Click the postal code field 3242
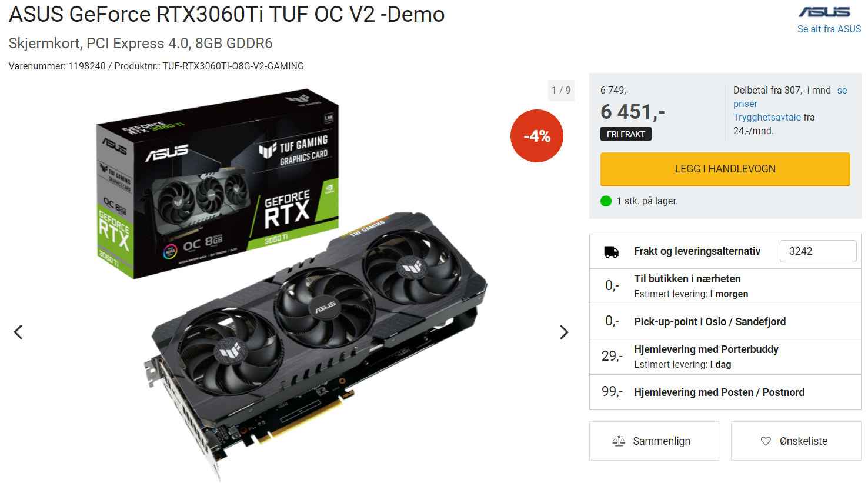Image resolution: width=868 pixels, height=483 pixels. (x=818, y=251)
